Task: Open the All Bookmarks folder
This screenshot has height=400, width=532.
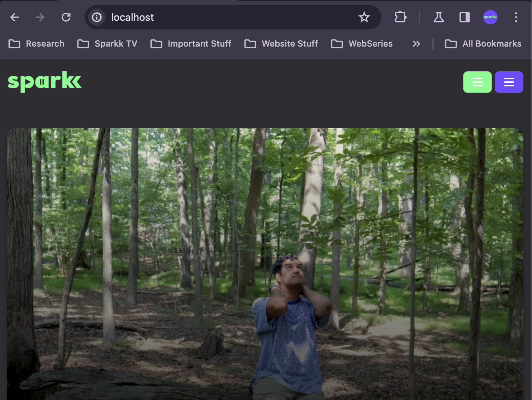Action: tap(483, 44)
